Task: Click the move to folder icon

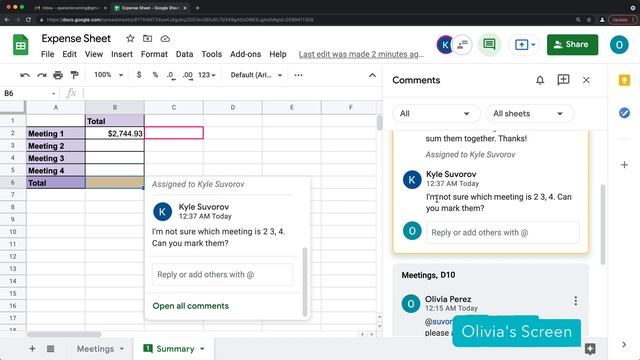Action: pos(147,38)
